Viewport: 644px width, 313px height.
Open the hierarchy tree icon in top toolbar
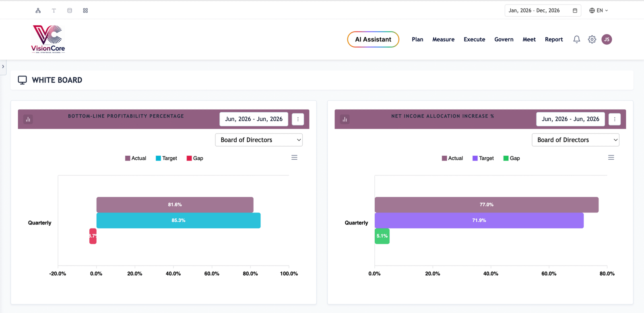[x=38, y=10]
